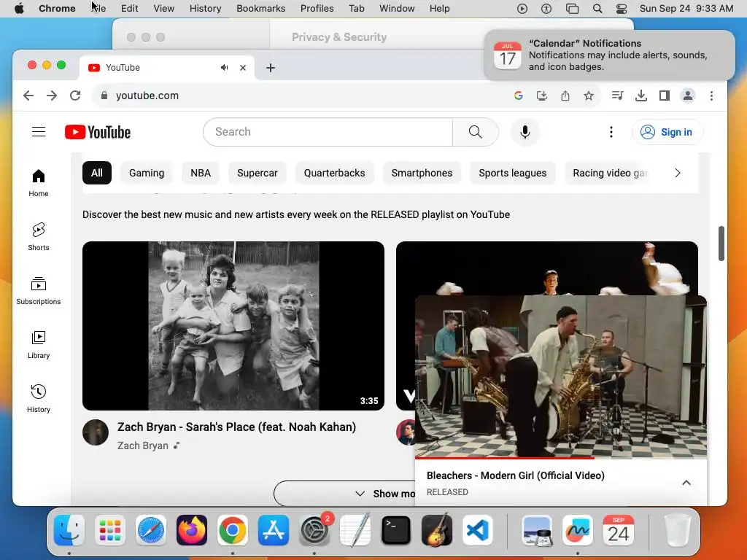
Task: Open macOS Control Center in menu bar
Action: tap(622, 9)
